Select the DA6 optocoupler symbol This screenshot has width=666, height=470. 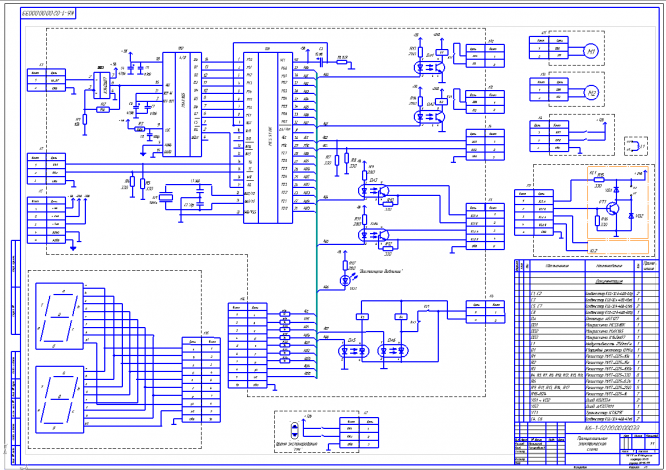[392, 351]
